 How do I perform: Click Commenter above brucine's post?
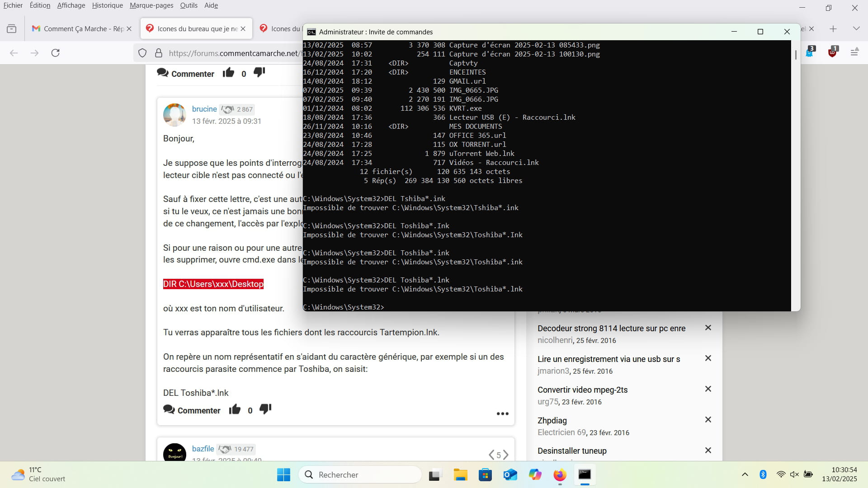tap(185, 74)
